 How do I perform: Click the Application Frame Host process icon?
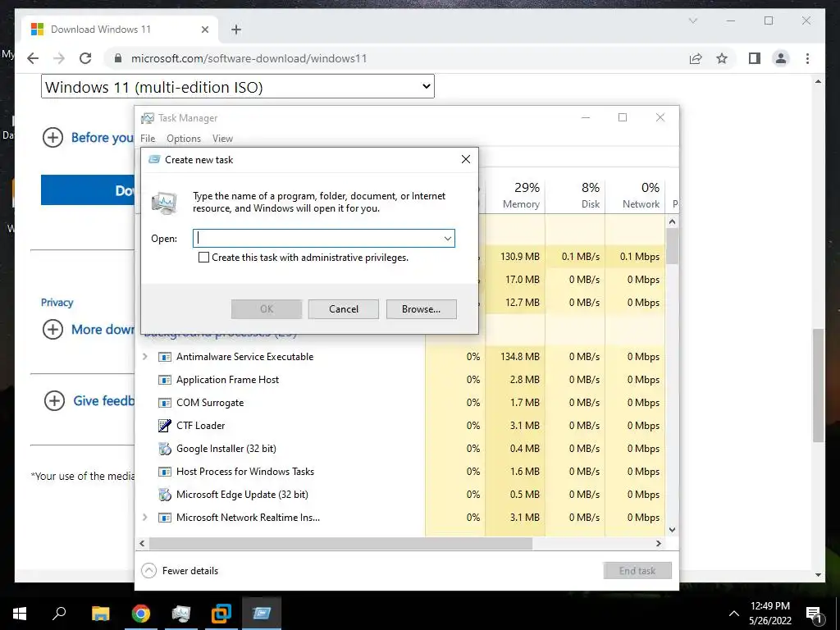164,380
